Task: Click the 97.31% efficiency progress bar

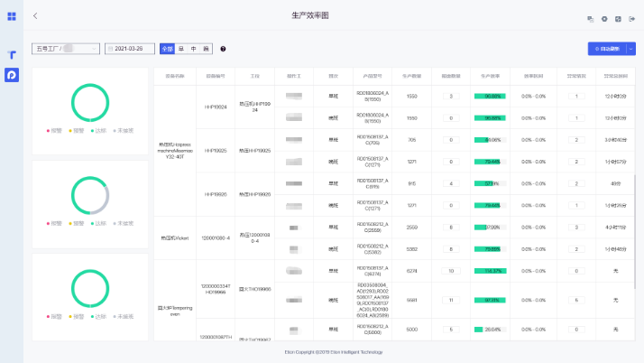Action: pyautogui.click(x=490, y=300)
